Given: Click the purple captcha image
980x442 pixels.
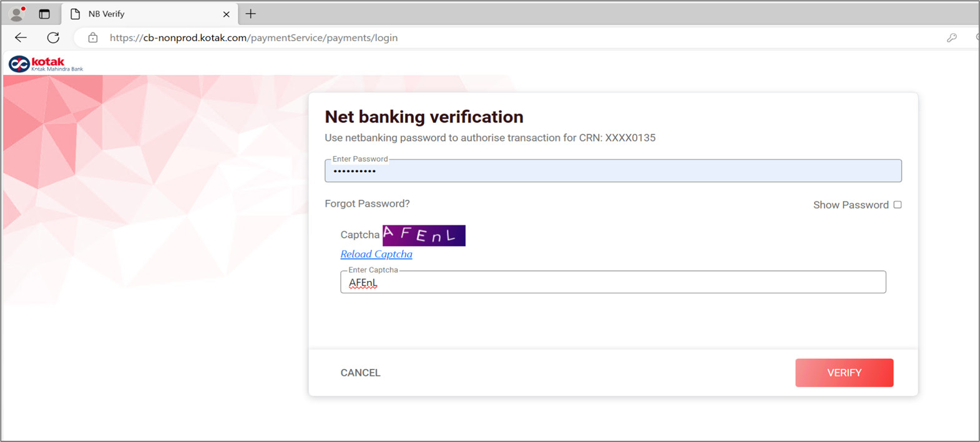Looking at the screenshot, I should (424, 235).
